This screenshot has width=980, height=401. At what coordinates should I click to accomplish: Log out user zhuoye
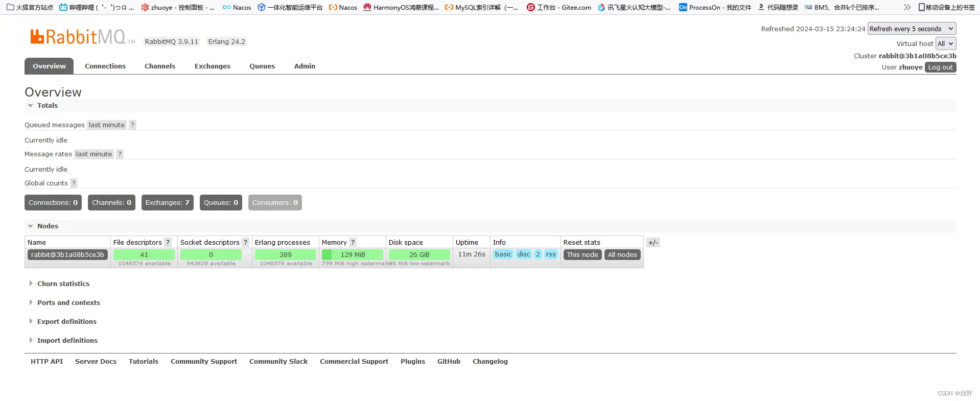(940, 67)
